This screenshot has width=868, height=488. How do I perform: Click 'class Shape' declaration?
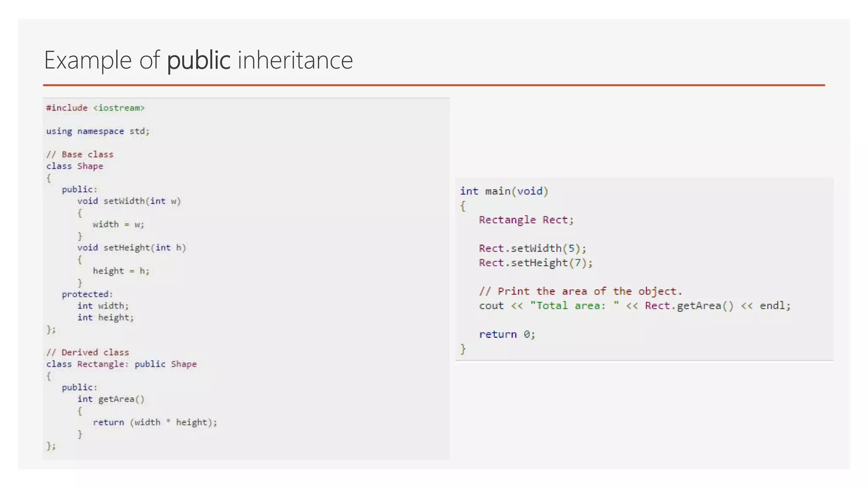[75, 166]
